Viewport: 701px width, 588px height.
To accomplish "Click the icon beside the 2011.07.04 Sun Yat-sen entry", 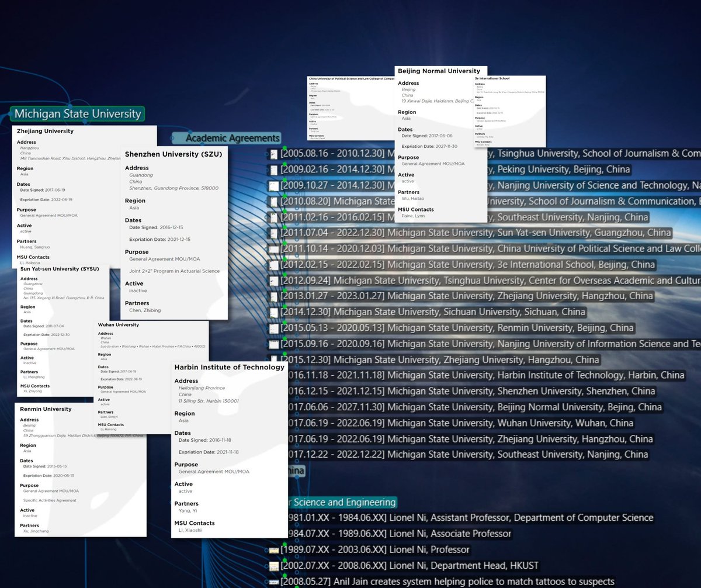I will [x=273, y=233].
